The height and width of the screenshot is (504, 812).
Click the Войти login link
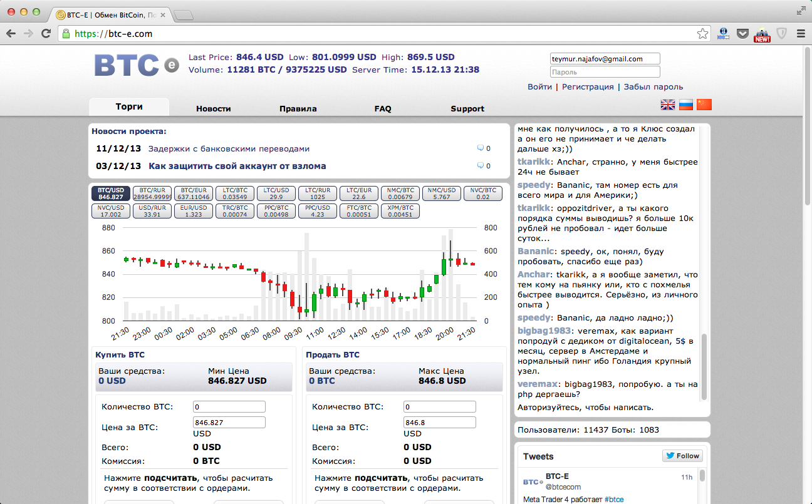pyautogui.click(x=539, y=87)
